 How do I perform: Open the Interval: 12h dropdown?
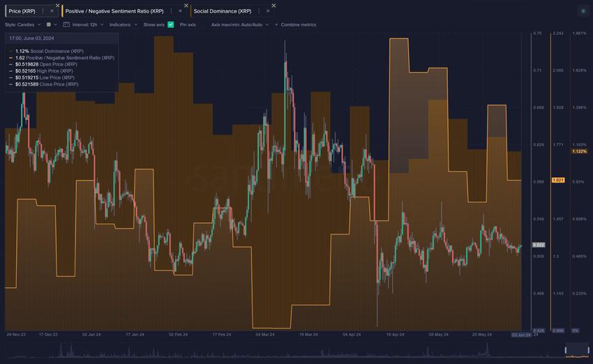pyautogui.click(x=88, y=24)
